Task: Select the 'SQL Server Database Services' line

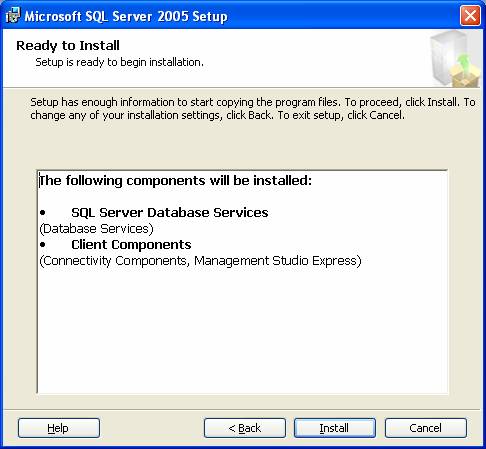Action: tap(170, 213)
